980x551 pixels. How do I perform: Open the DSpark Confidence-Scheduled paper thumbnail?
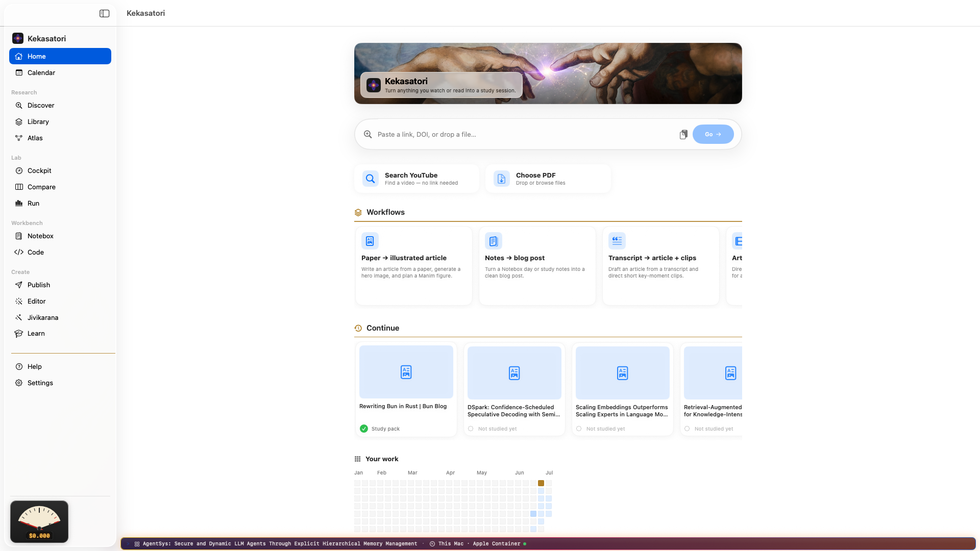[x=514, y=373]
